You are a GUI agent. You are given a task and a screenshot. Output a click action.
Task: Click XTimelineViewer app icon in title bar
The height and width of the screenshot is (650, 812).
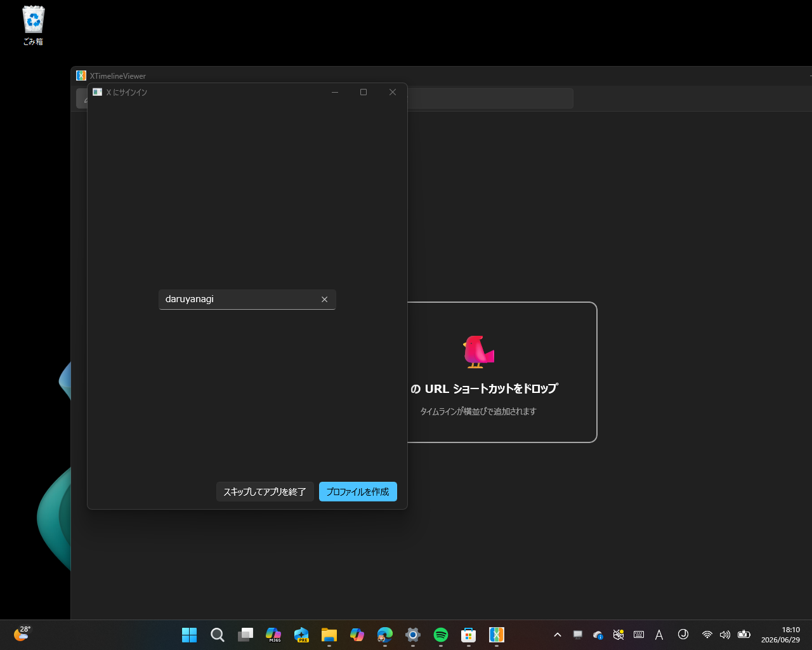(x=81, y=76)
